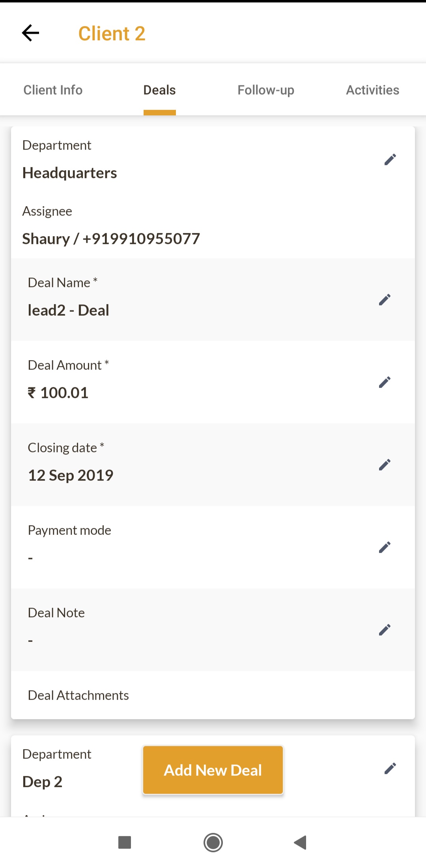Tap the Android recent apps square button
Viewport: 426px width, 868px height.
[x=125, y=843]
